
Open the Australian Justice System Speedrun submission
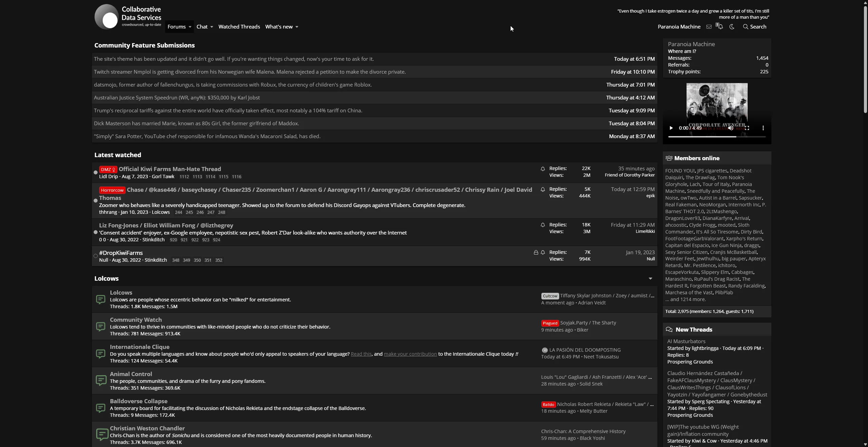tap(177, 98)
